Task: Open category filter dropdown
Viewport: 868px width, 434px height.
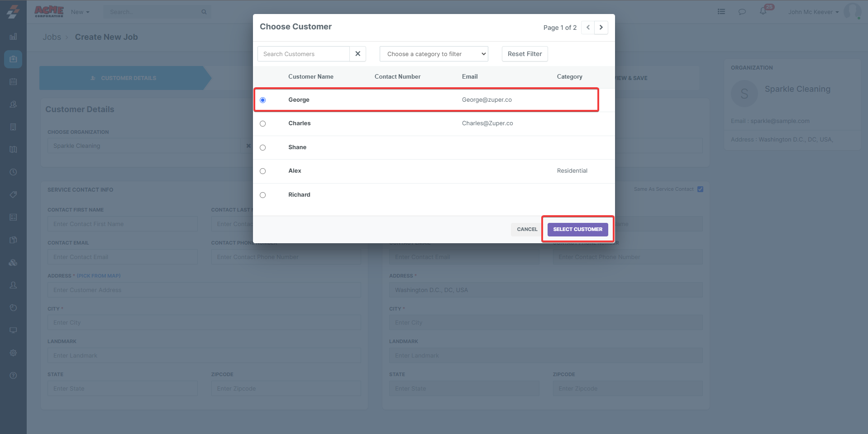Action: 434,54
